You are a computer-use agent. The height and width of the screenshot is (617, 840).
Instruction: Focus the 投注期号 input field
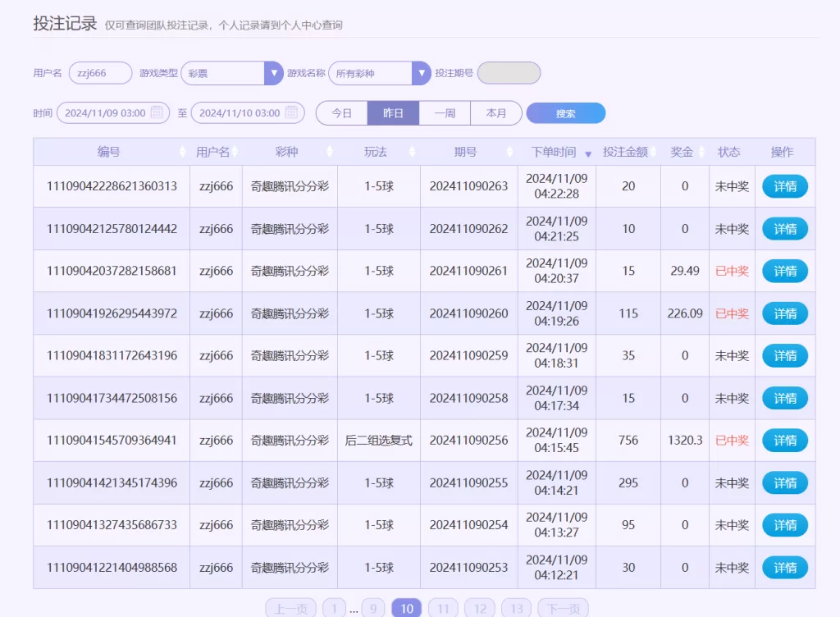(509, 73)
